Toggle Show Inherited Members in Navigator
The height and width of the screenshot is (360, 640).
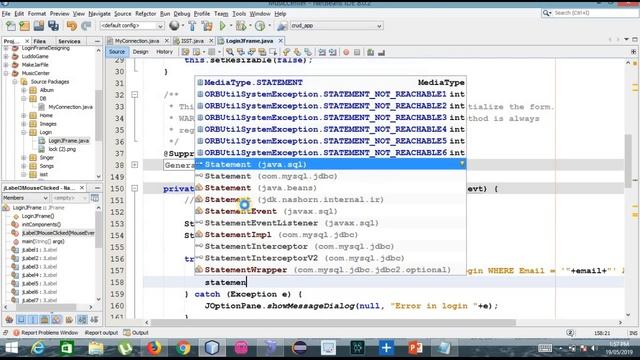[9, 319]
